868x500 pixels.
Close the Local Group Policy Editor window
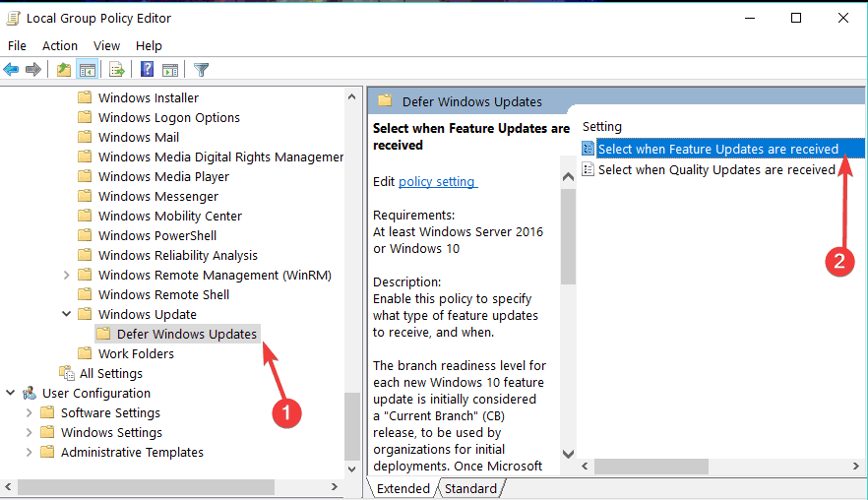pyautogui.click(x=843, y=19)
